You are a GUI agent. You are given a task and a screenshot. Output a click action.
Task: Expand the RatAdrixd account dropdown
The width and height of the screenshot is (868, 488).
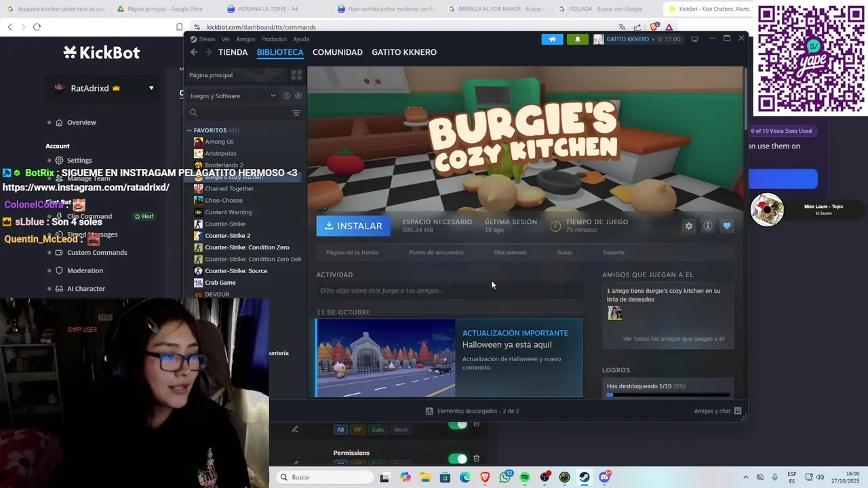151,88
